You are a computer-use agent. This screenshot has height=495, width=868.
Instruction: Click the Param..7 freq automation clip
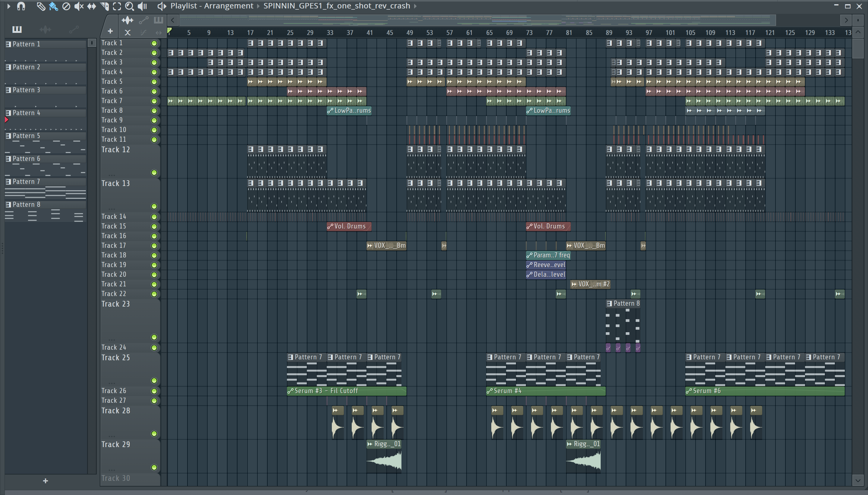coord(548,255)
